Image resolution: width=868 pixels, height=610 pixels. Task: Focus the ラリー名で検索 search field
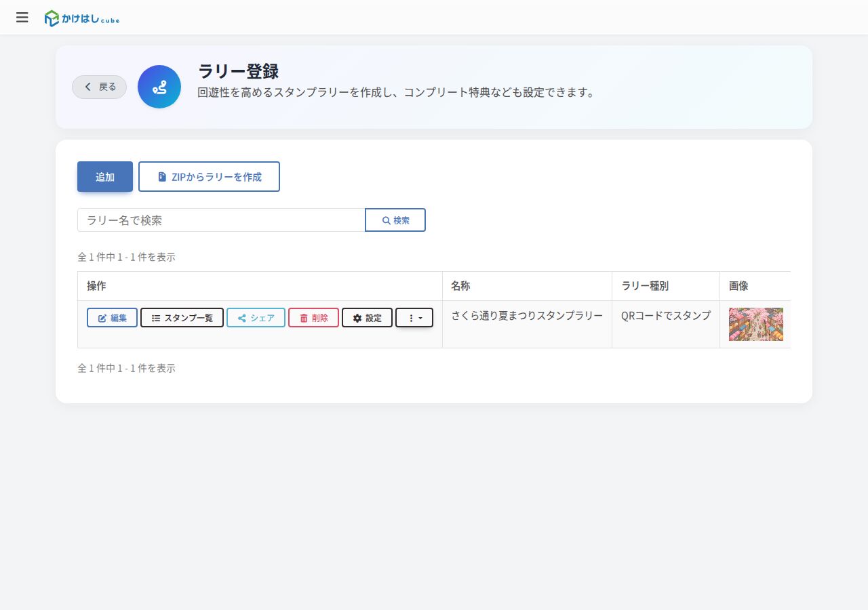(221, 220)
